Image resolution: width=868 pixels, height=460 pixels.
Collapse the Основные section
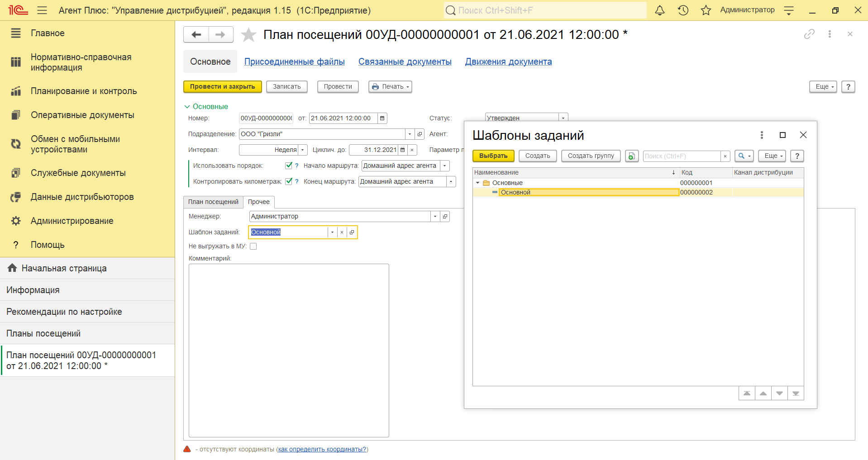(206, 106)
